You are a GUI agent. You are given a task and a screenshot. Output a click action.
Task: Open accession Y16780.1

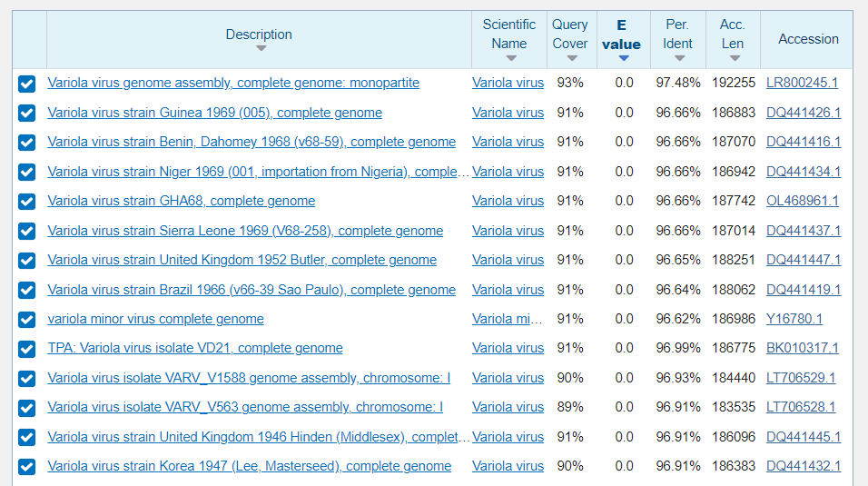[x=794, y=319]
